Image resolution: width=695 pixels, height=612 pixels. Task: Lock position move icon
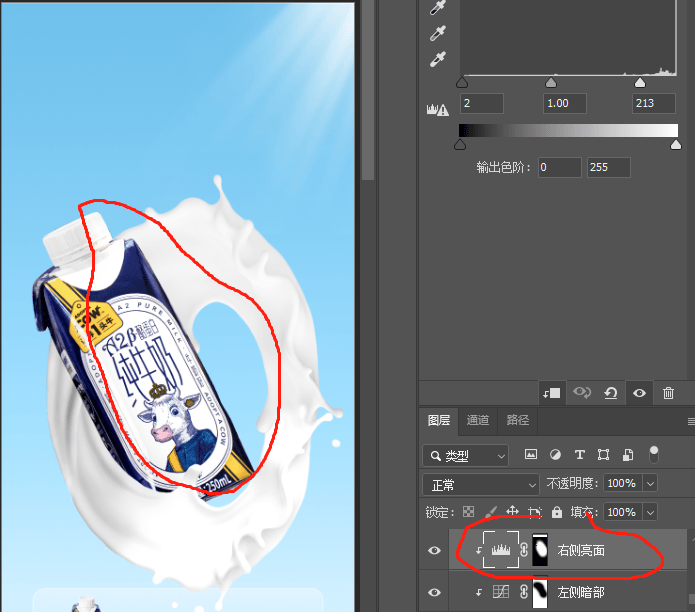[x=512, y=511]
